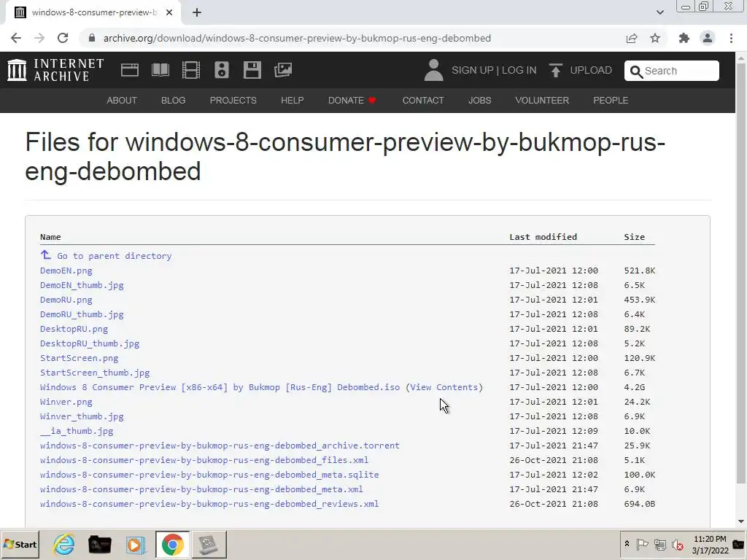This screenshot has width=747, height=560.
Task: Click the Internet Archive logo
Action: [x=55, y=70]
